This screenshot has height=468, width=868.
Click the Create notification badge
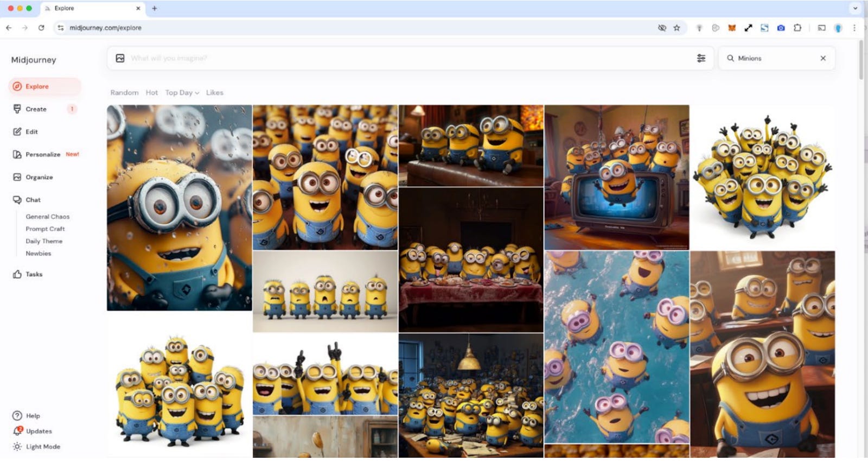[x=72, y=109]
